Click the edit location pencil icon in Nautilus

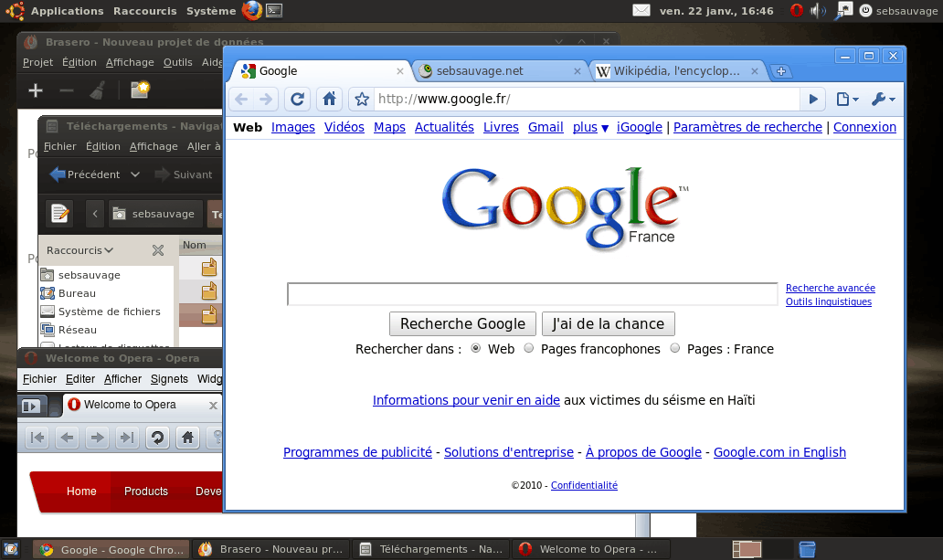point(59,214)
